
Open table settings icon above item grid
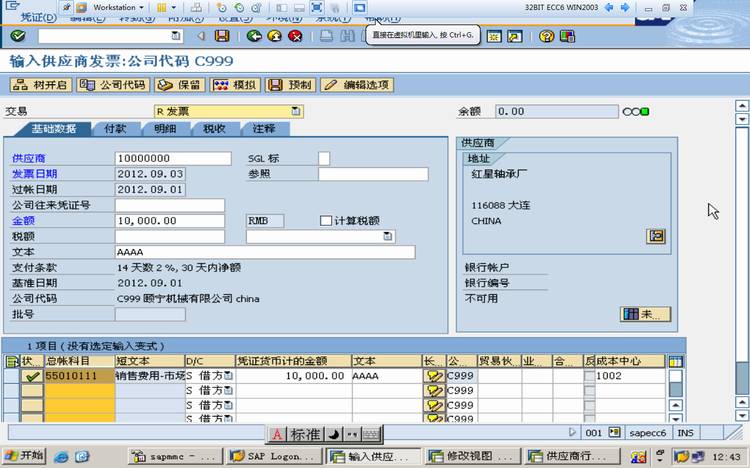[x=675, y=361]
